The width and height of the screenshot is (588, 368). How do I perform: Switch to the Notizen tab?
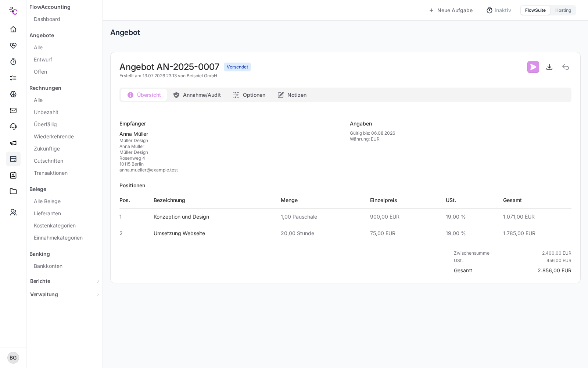pyautogui.click(x=292, y=95)
